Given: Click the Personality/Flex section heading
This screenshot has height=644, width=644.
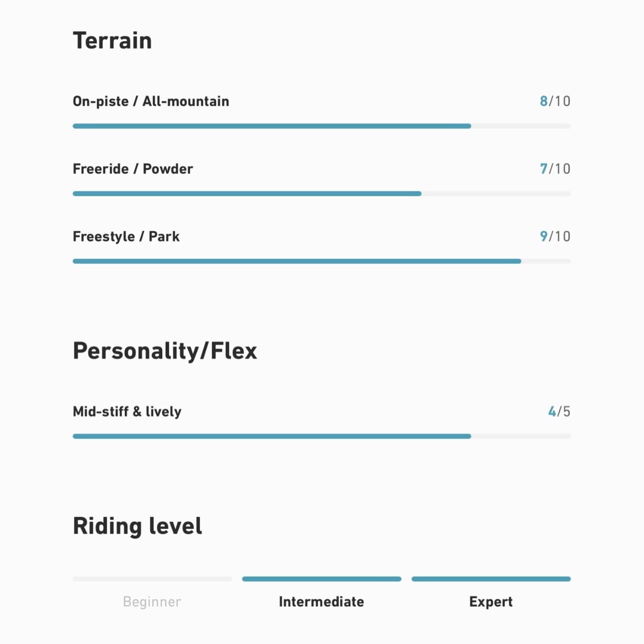Looking at the screenshot, I should click(165, 351).
